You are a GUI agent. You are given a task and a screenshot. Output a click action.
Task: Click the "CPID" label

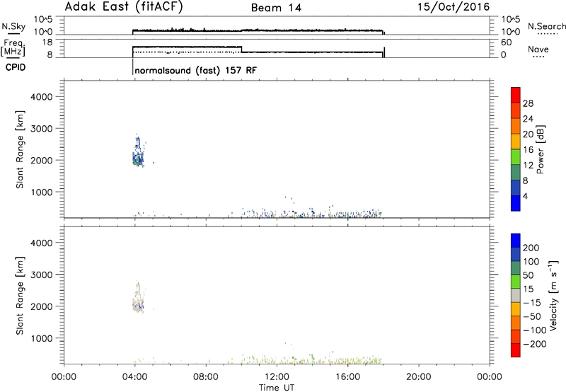[16, 67]
